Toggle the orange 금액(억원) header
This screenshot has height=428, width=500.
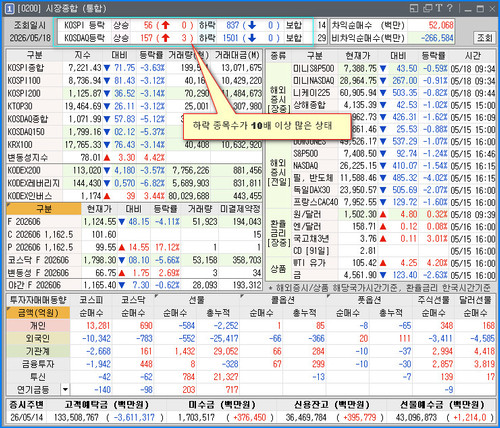pos(38,313)
